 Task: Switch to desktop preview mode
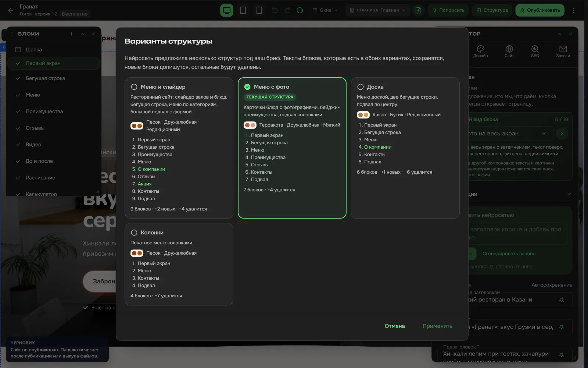click(x=227, y=10)
